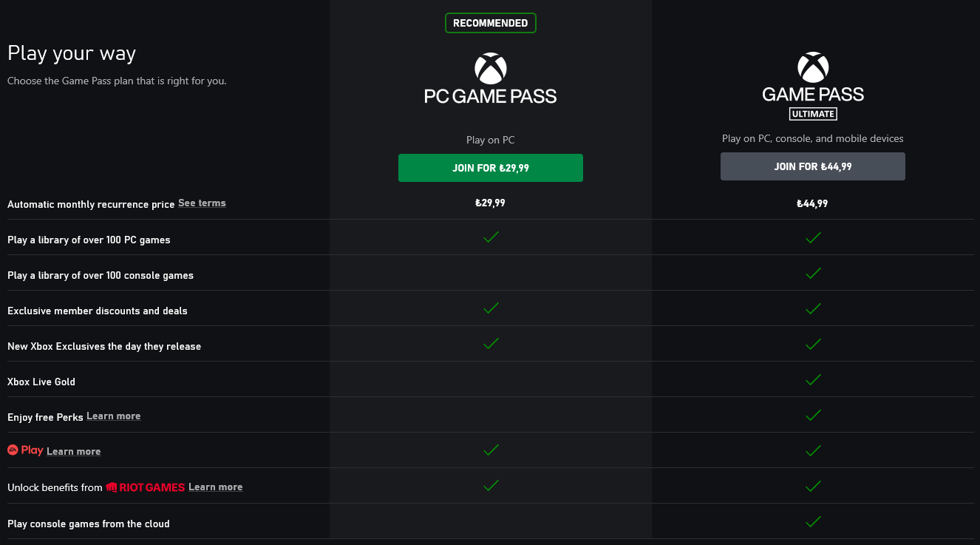Screen dimensions: 980x545
Task: Click Ultimate checkmark for cloud console games
Action: point(813,522)
